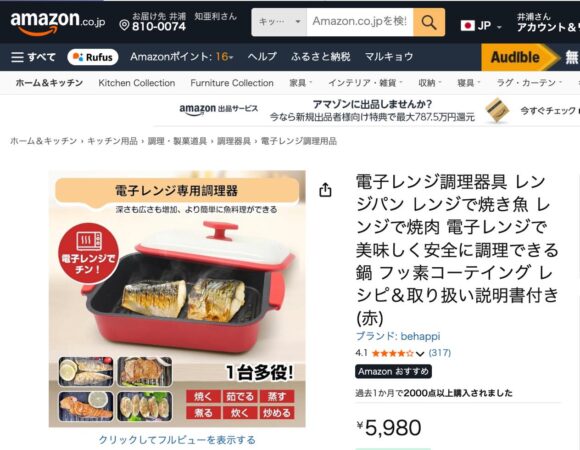Click the Amazon.co.jp logo

pos(58,23)
